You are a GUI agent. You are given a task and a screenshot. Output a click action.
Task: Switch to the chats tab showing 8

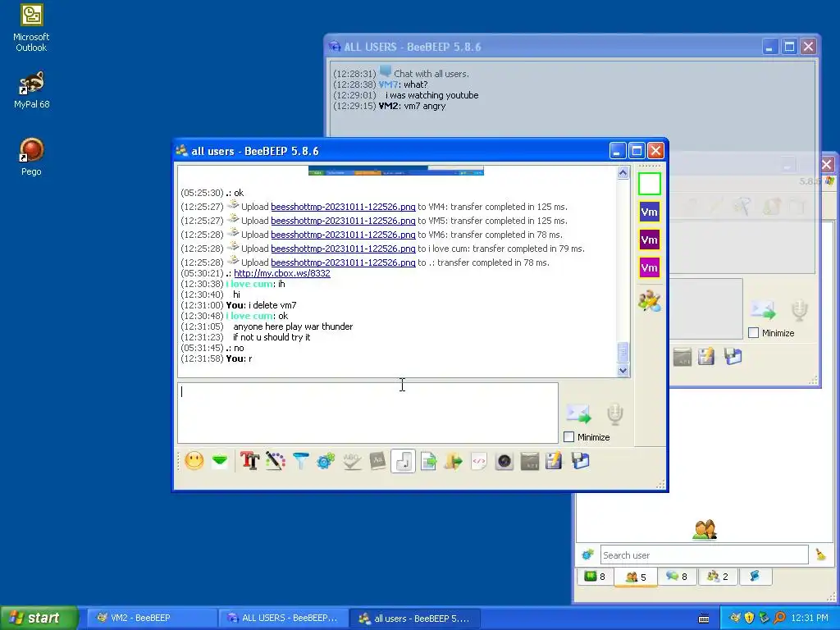tap(677, 577)
